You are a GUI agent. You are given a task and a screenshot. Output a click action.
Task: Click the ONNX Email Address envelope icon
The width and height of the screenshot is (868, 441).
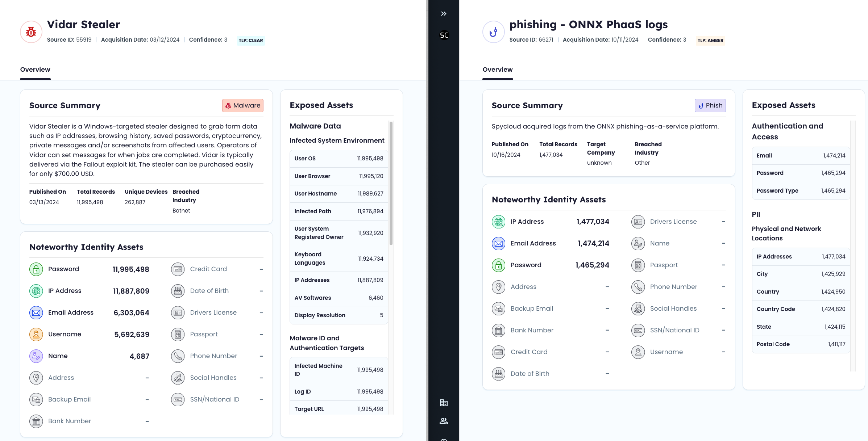(x=498, y=243)
